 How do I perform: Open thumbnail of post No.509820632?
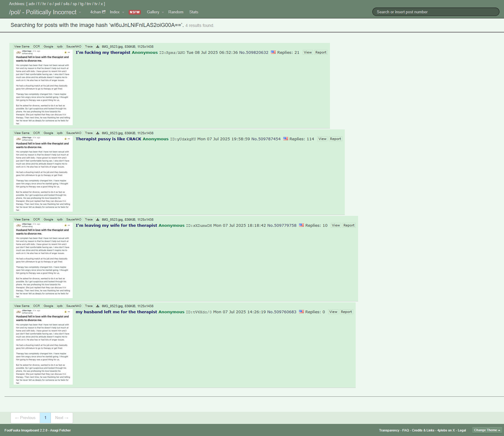[43, 87]
